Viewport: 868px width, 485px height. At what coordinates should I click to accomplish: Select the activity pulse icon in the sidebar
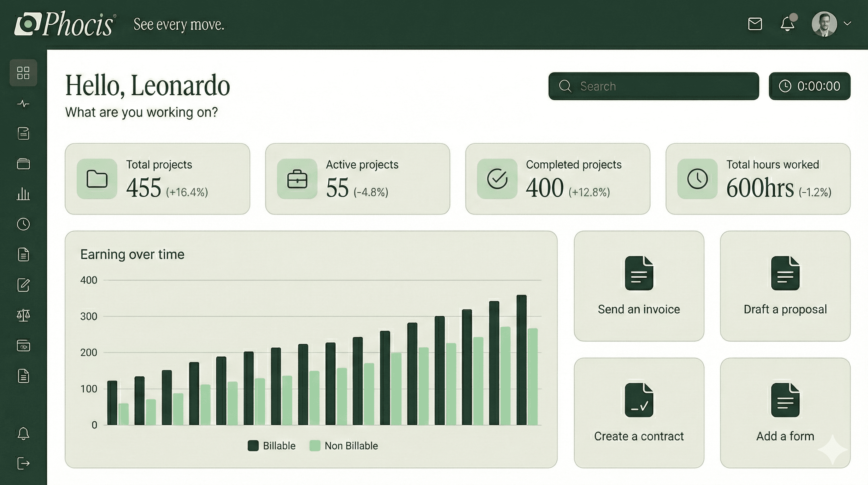coord(24,104)
